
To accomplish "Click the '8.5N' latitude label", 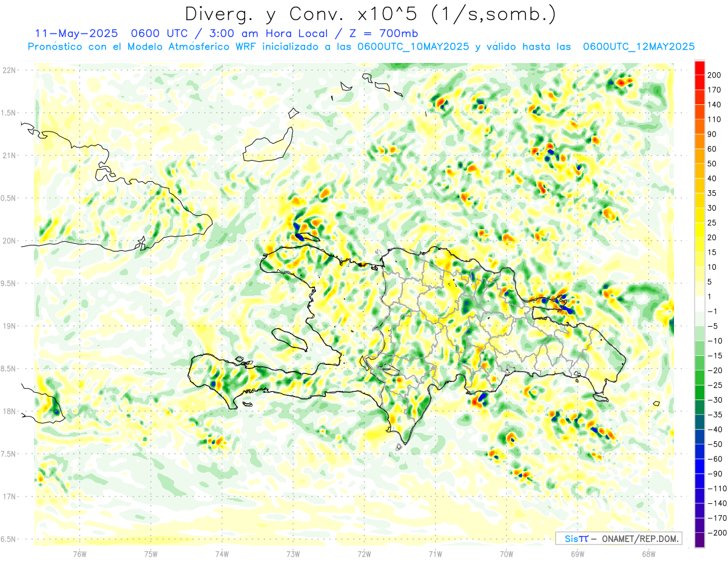I will (8, 369).
